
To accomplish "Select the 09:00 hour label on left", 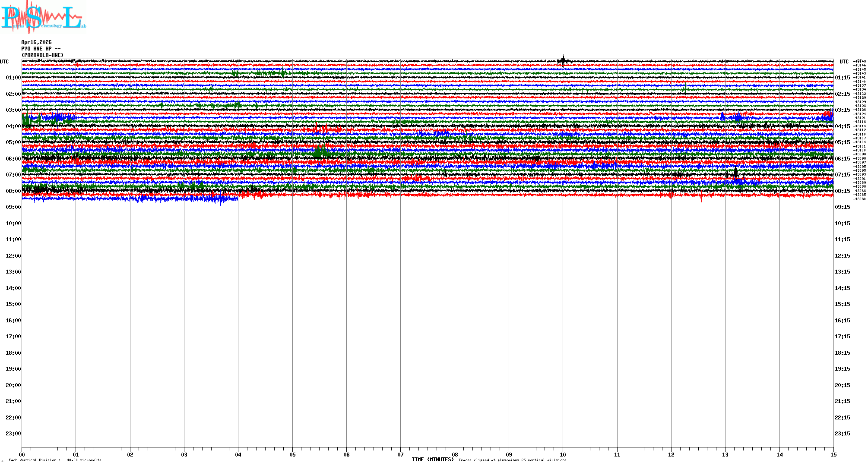I will (13, 207).
